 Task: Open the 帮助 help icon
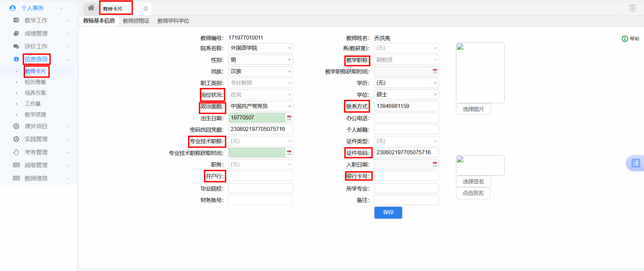625,39
